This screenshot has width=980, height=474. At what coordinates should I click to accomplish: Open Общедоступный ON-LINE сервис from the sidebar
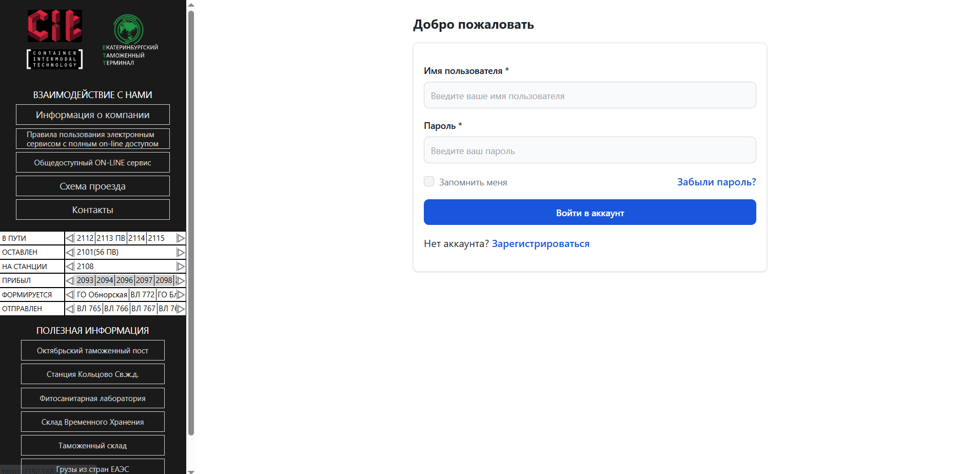pyautogui.click(x=92, y=162)
